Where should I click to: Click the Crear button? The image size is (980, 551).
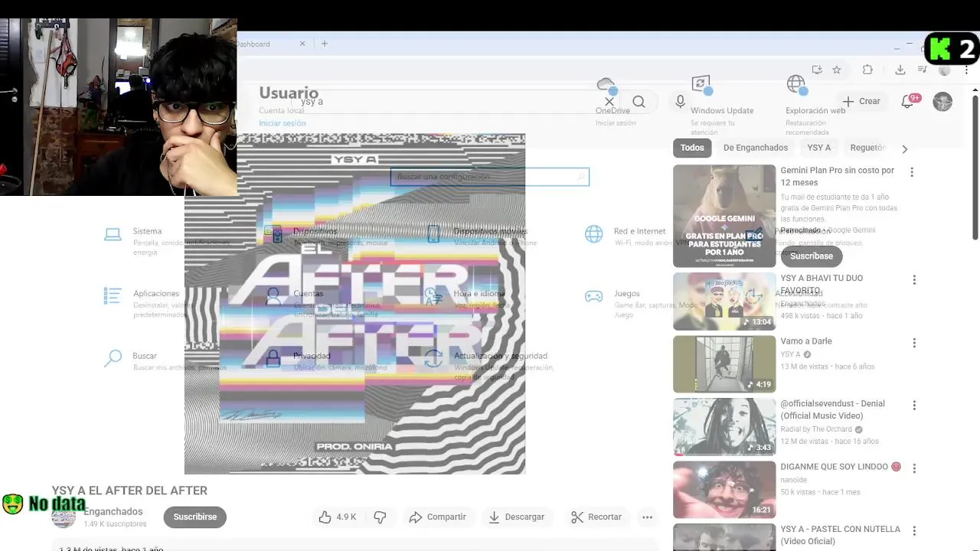tap(862, 101)
